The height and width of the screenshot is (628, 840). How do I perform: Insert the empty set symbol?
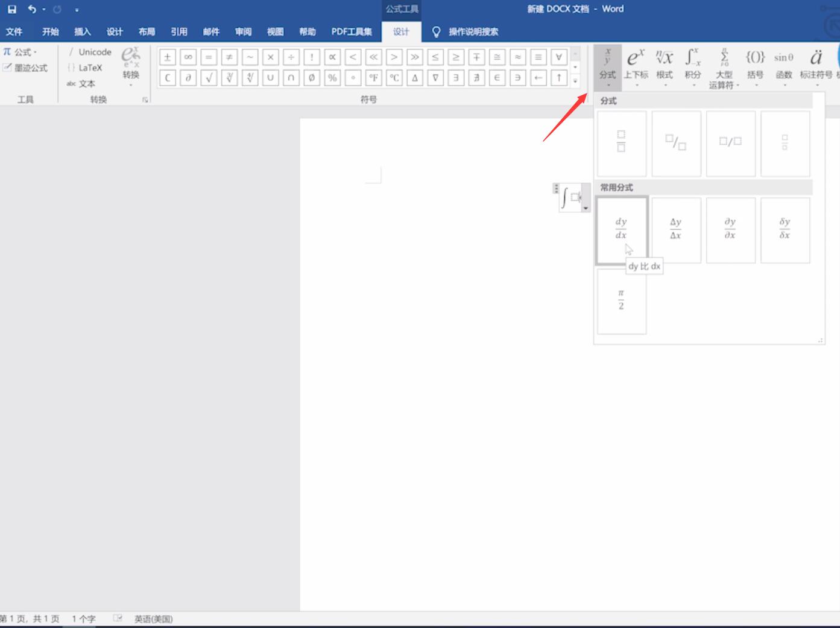pyautogui.click(x=312, y=78)
